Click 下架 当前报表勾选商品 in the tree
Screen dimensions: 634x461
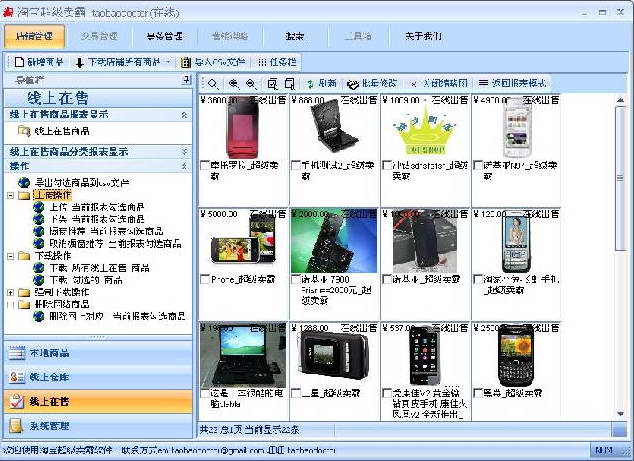pos(97,219)
